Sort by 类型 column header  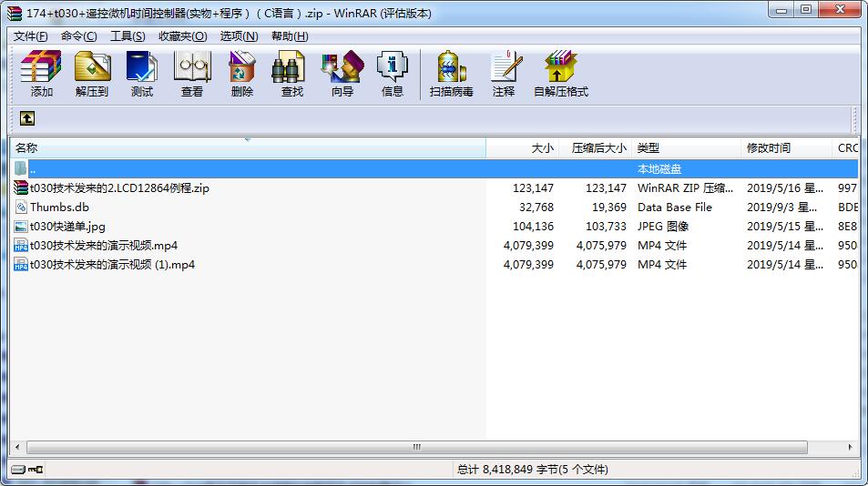(x=686, y=148)
